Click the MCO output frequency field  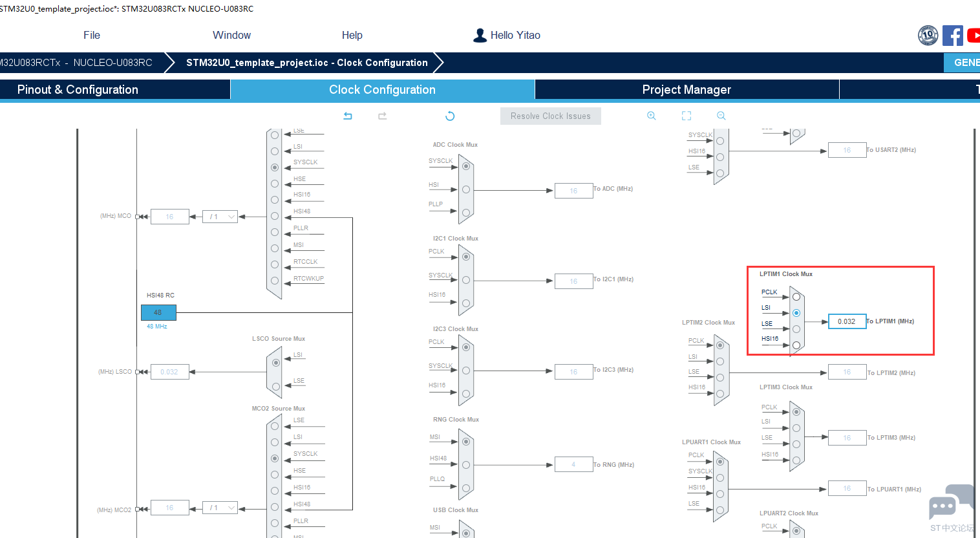169,217
